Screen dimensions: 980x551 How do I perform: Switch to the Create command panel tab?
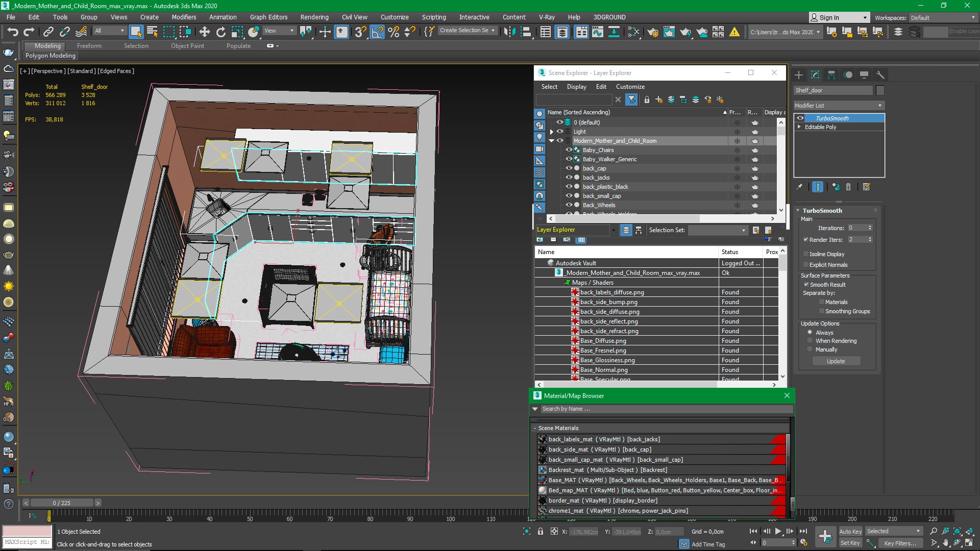(799, 75)
